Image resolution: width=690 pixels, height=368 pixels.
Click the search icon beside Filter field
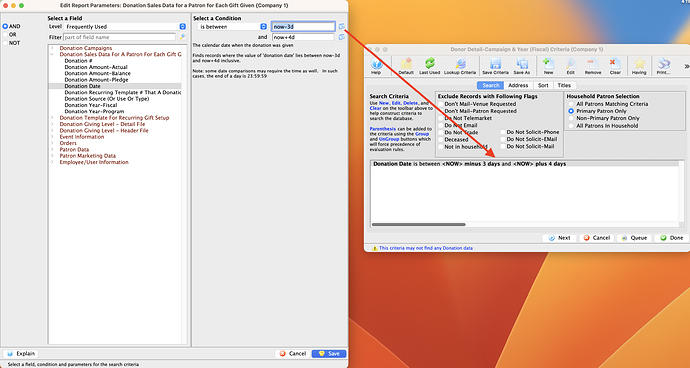click(x=182, y=37)
